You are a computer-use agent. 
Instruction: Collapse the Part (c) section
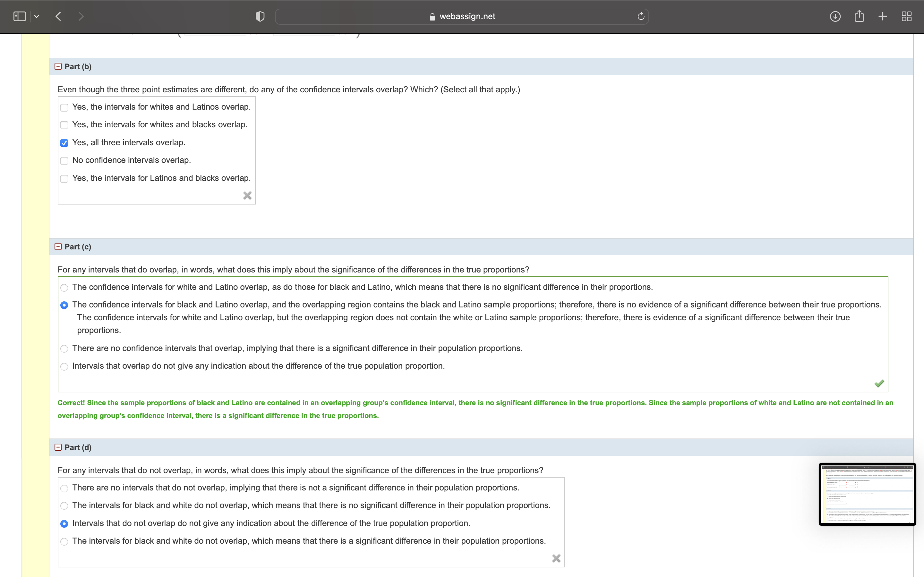pyautogui.click(x=58, y=246)
